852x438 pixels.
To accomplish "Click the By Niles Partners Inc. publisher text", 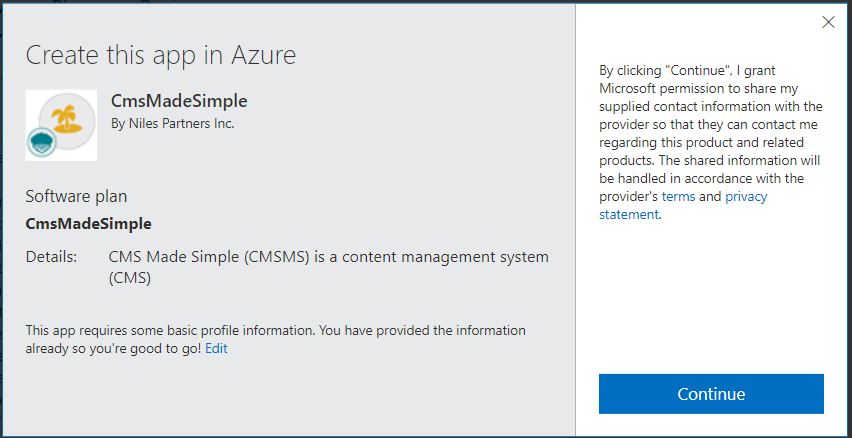I will coord(172,124).
